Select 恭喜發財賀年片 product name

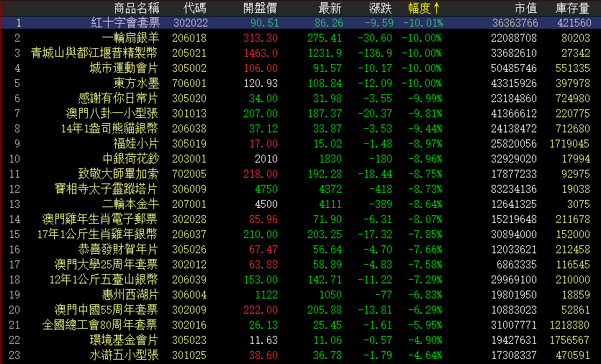(118, 250)
